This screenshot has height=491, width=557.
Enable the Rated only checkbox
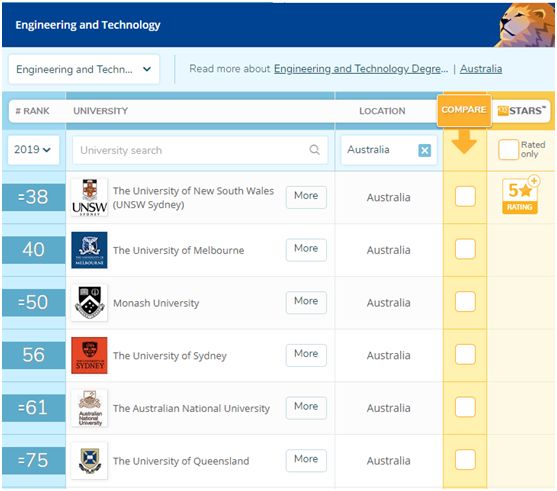pos(508,150)
